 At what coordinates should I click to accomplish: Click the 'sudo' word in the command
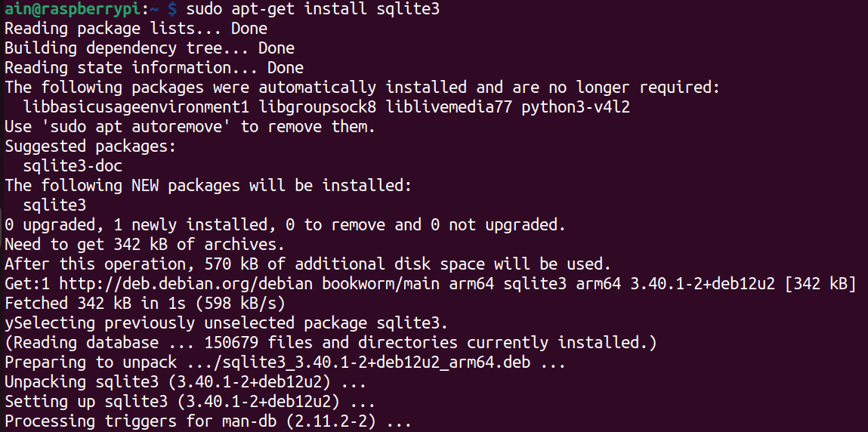pos(204,10)
